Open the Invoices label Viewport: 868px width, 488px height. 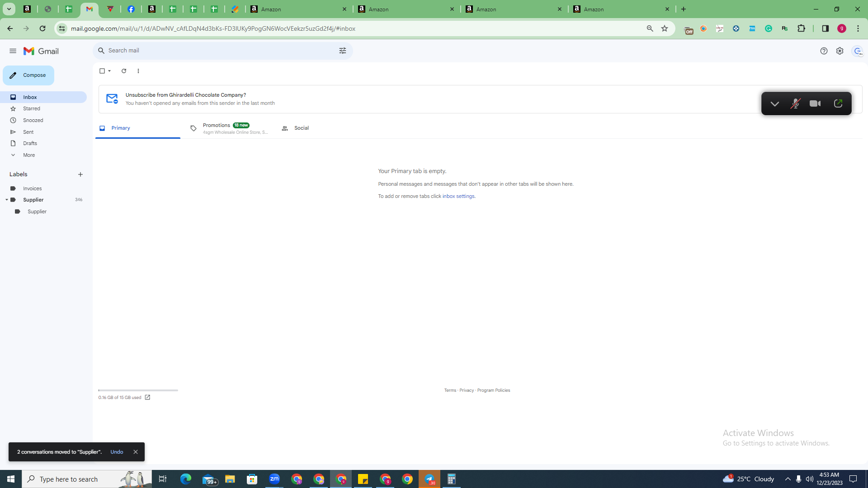tap(43, 188)
